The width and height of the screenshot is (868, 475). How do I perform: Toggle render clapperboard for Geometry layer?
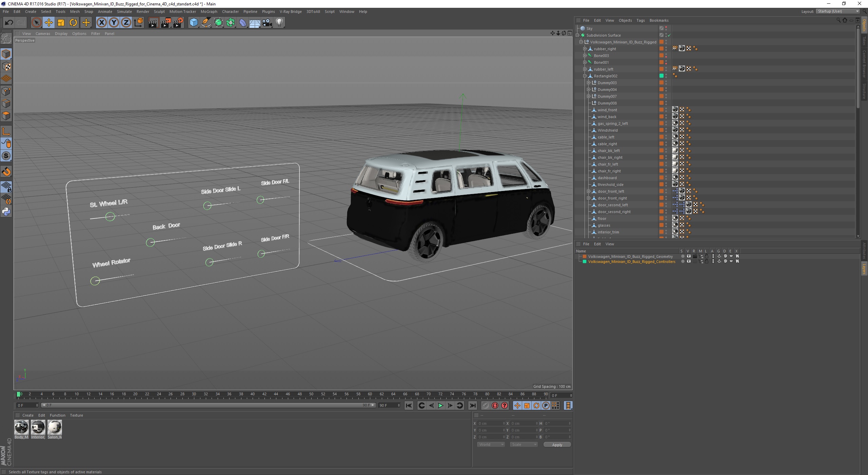pyautogui.click(x=695, y=256)
